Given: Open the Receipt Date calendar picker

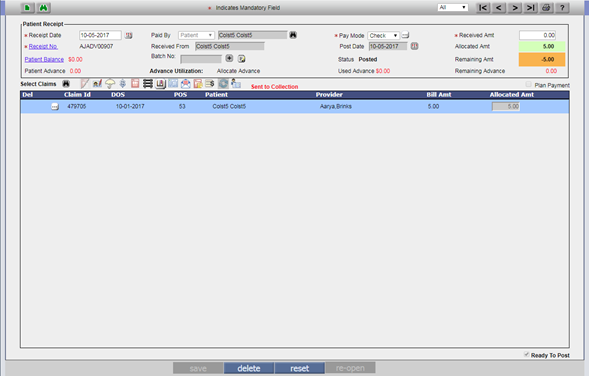Looking at the screenshot, I should point(128,35).
